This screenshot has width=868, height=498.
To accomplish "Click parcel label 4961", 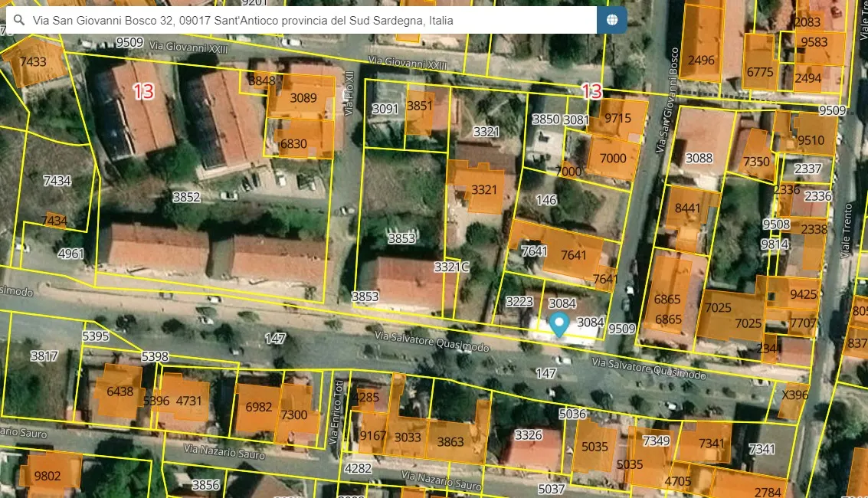I will (70, 254).
